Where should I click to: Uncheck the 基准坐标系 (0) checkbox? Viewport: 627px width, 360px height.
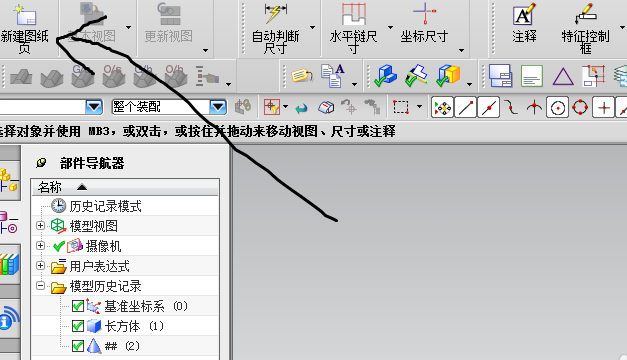(x=78, y=306)
